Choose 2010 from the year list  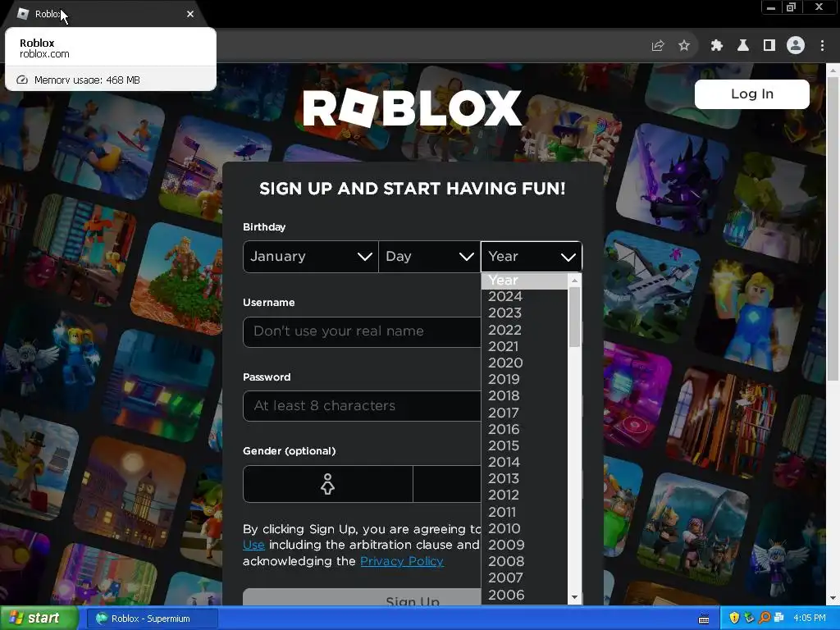tap(524, 529)
